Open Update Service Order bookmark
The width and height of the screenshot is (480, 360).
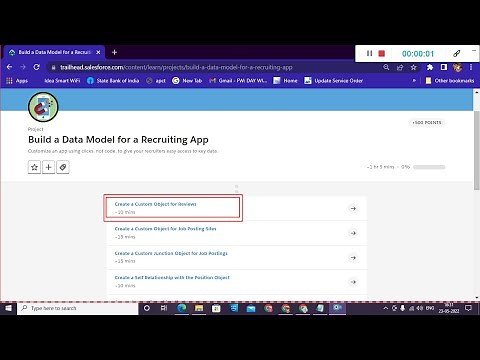333,81
